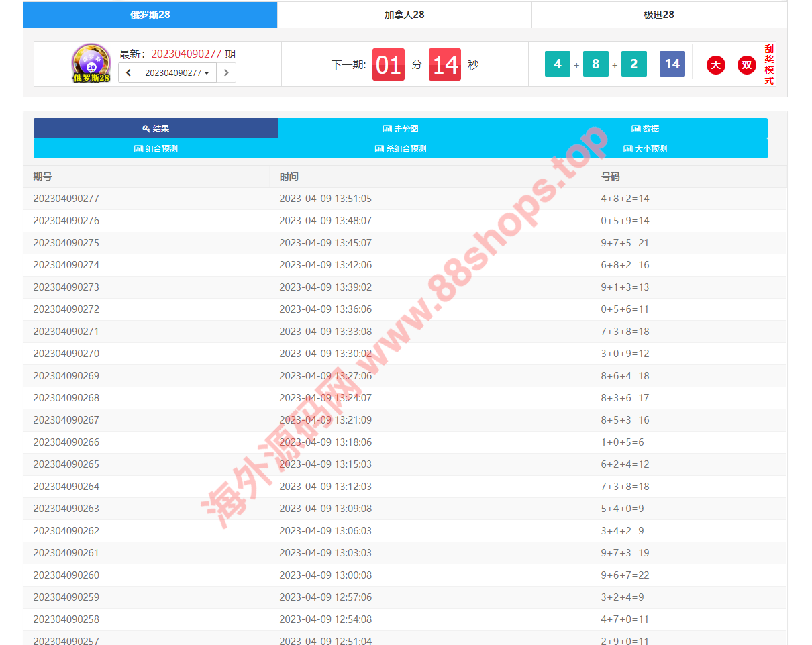Switch to the 极迅28 tab
Image resolution: width=812 pixels, height=645 pixels.
pyautogui.click(x=658, y=15)
